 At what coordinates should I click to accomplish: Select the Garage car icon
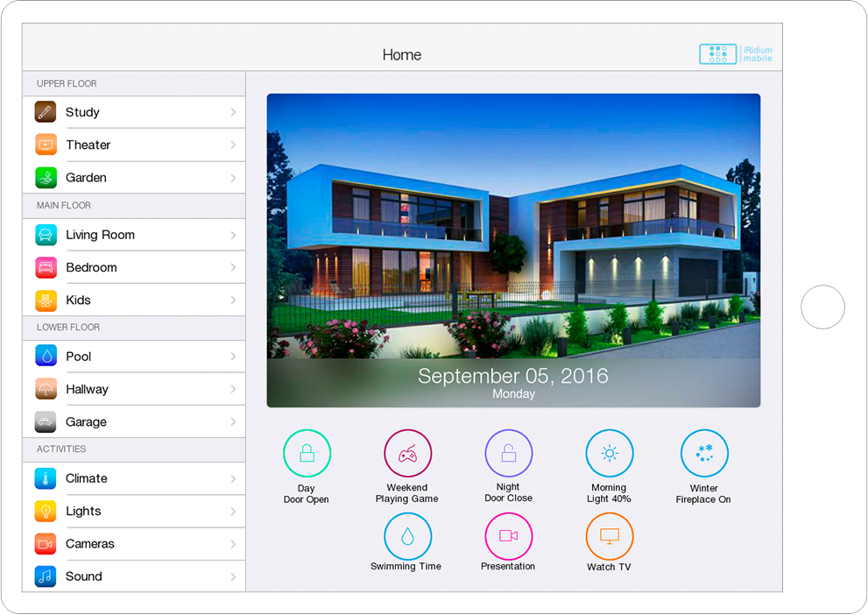(46, 422)
